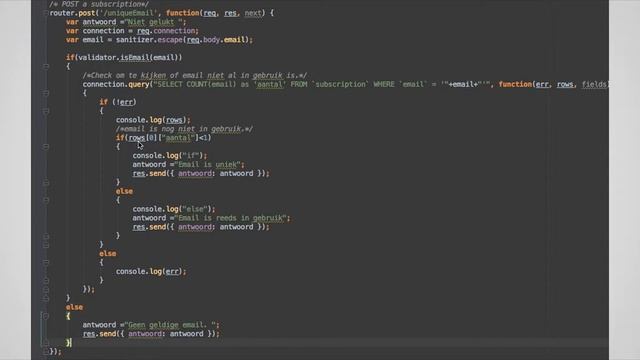Viewport: 640px width, 360px height.
Task: Click the function(err, rows, fields callback signature
Action: coord(553,84)
